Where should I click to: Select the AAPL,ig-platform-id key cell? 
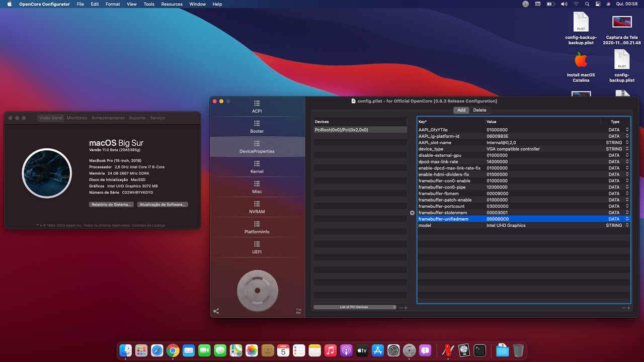click(439, 136)
